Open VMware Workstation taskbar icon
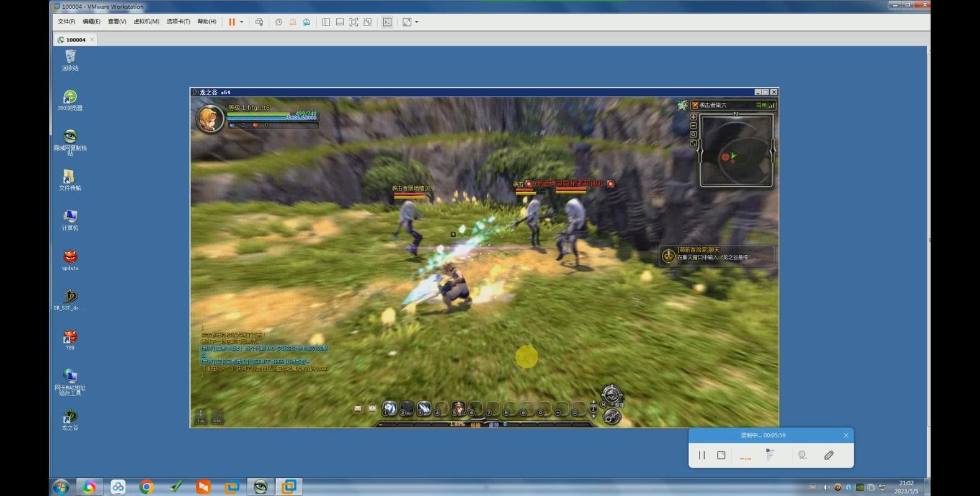Screen dimensions: 980x496 click(x=289, y=487)
